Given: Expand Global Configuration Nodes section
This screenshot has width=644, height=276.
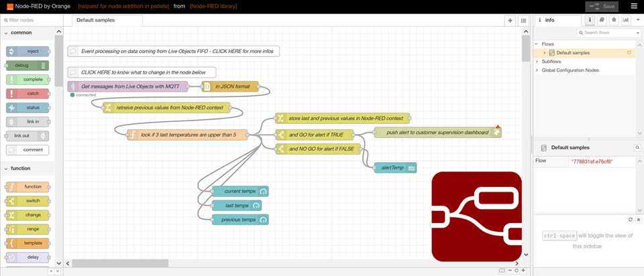Looking at the screenshot, I should (x=537, y=70).
